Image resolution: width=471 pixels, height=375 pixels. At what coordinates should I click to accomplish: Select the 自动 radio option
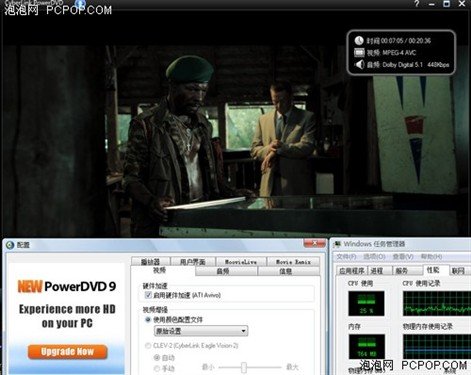(x=156, y=358)
